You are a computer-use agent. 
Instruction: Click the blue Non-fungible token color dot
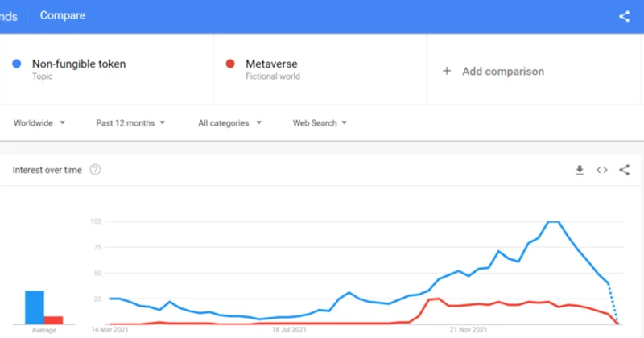point(17,64)
